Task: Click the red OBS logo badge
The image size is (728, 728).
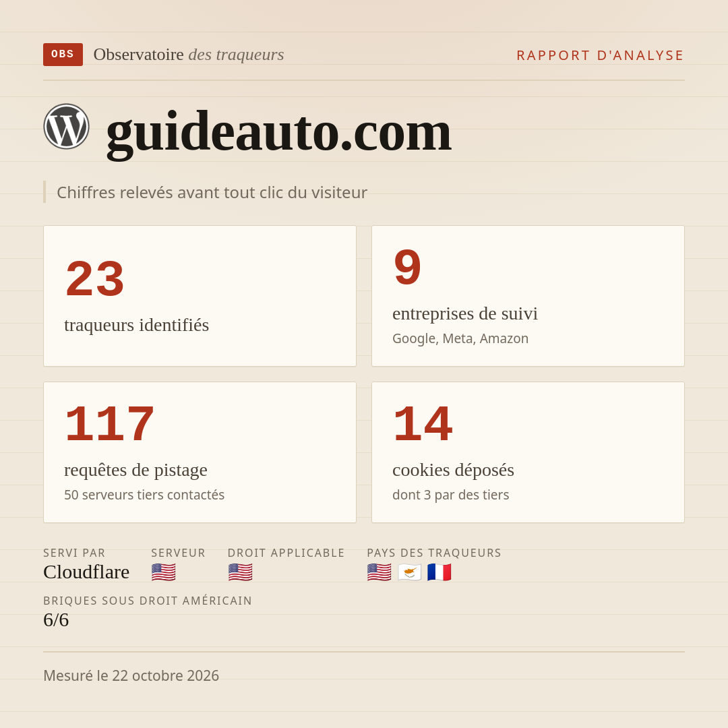Action: coord(63,55)
